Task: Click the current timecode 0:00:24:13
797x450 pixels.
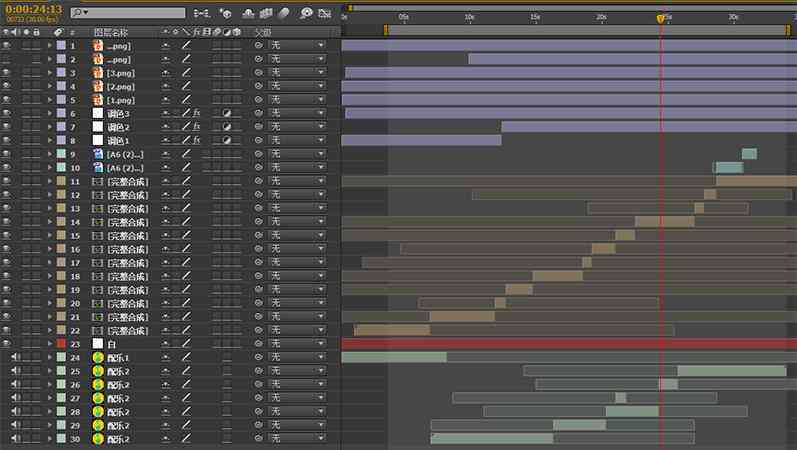Action: pos(34,9)
